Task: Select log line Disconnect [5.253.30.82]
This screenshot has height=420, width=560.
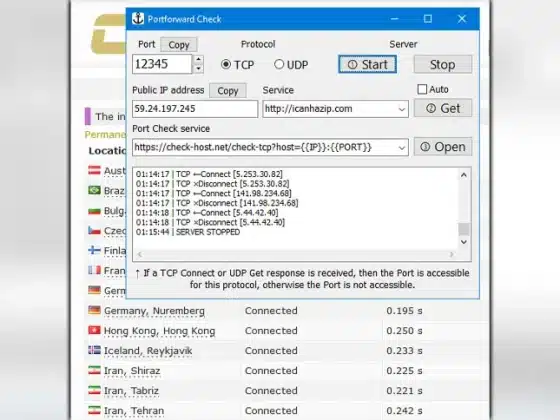Action: (212, 184)
